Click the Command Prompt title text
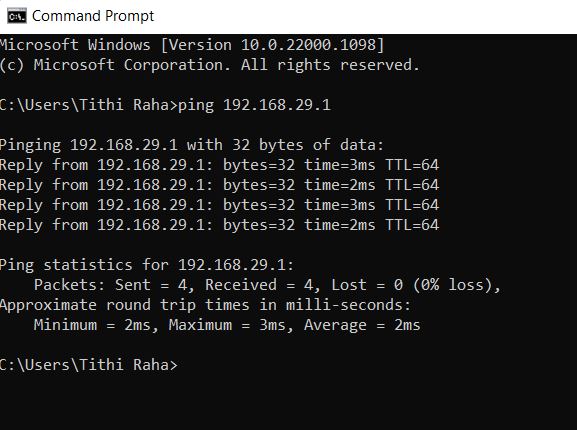 93,16
